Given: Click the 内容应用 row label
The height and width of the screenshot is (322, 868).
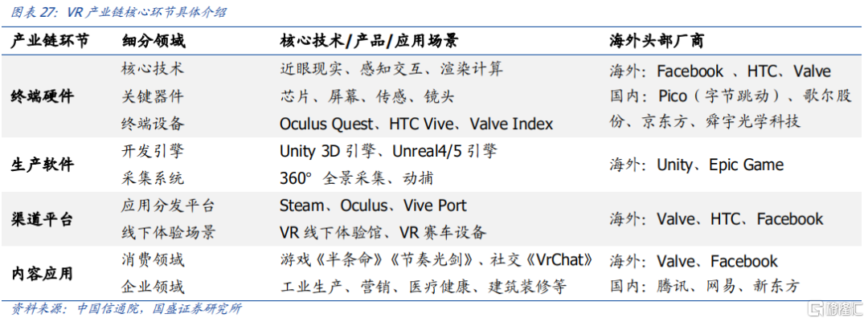Looking at the screenshot, I should click(x=42, y=273).
